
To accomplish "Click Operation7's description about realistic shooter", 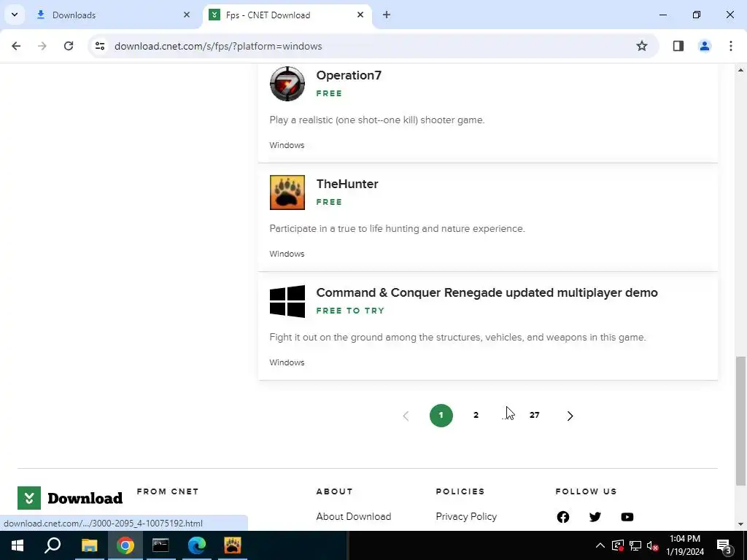I will click(377, 120).
